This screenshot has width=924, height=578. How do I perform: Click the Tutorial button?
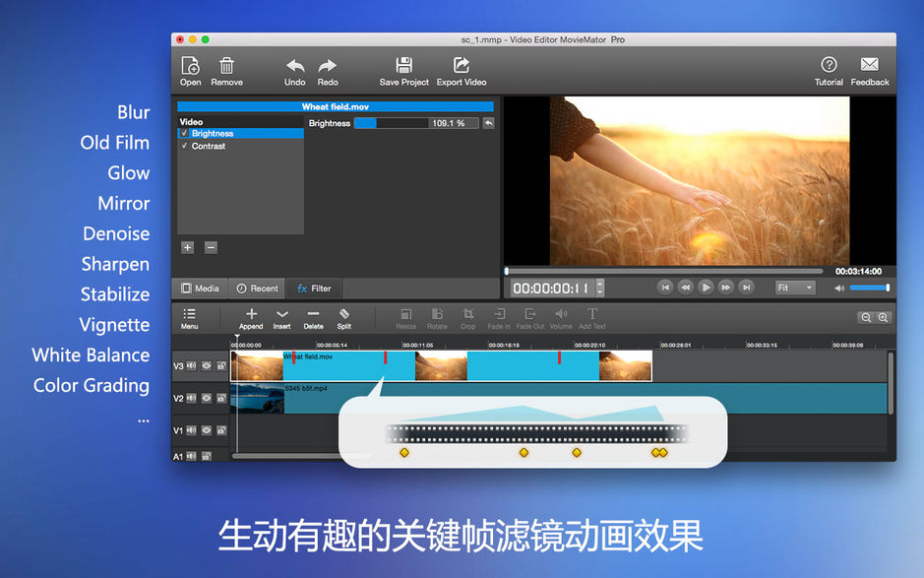pyautogui.click(x=829, y=68)
